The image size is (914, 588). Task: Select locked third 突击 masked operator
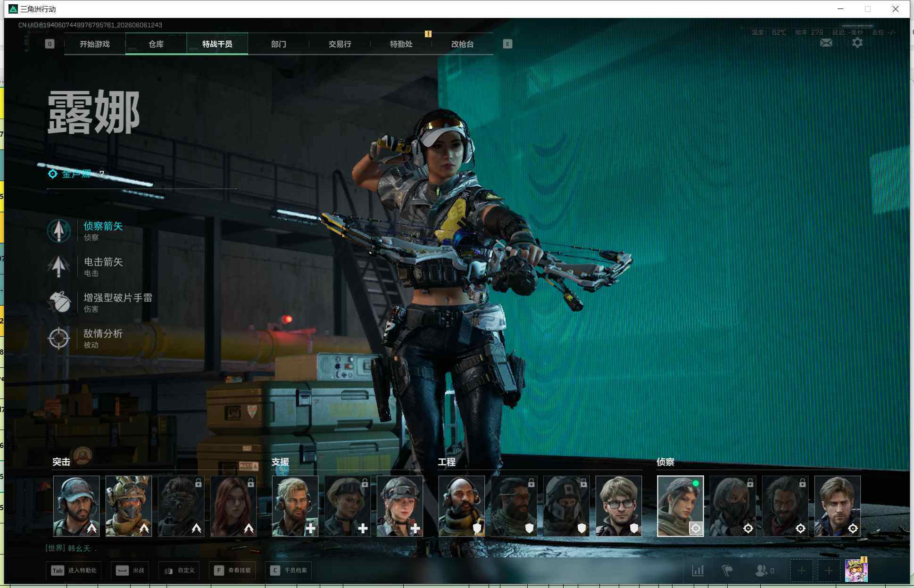point(181,506)
